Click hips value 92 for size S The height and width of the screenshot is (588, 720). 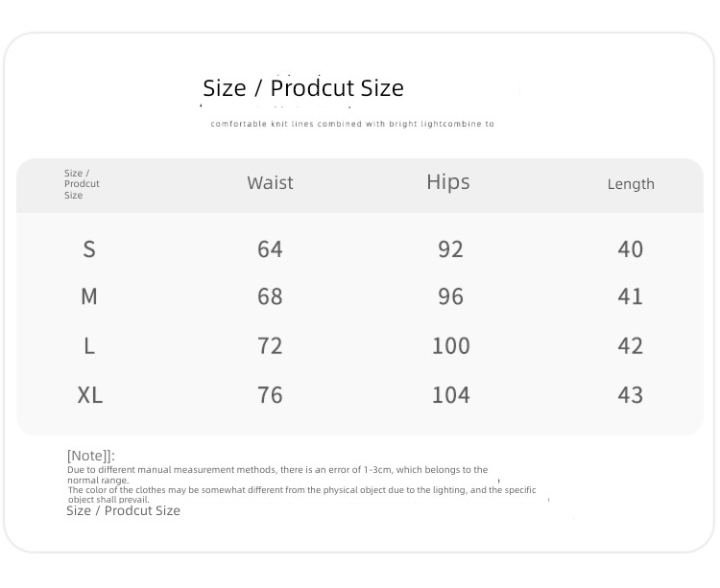[450, 249]
